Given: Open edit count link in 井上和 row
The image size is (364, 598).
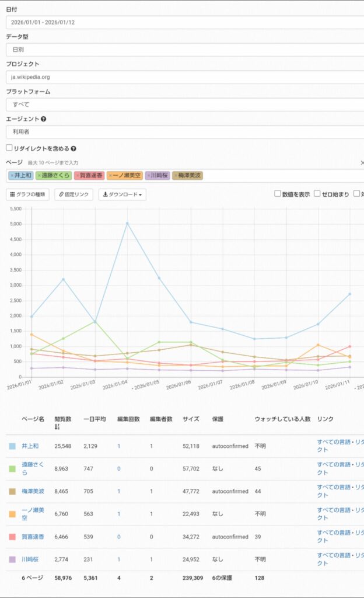Looking at the screenshot, I should [119, 446].
